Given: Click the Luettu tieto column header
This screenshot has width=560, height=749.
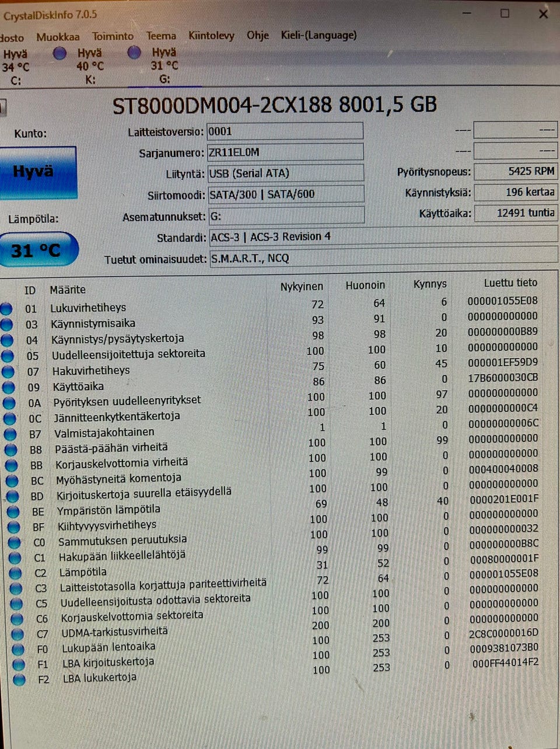Looking at the screenshot, I should [510, 283].
